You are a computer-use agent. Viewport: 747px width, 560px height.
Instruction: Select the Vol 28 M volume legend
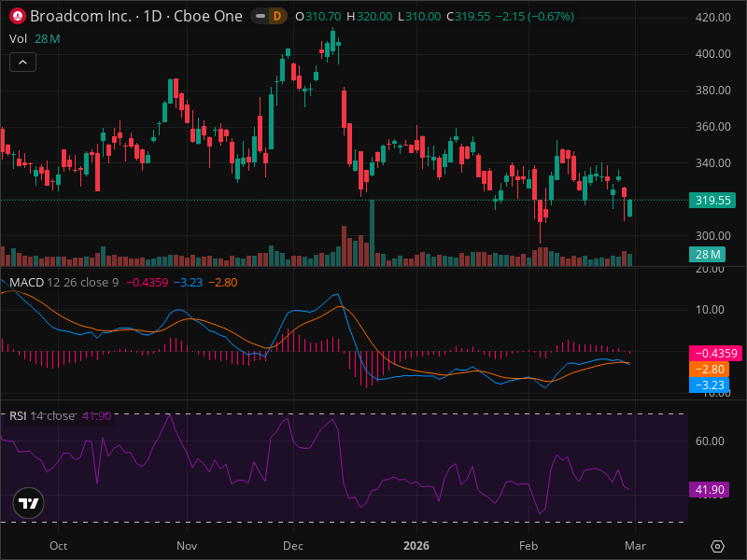coord(35,38)
